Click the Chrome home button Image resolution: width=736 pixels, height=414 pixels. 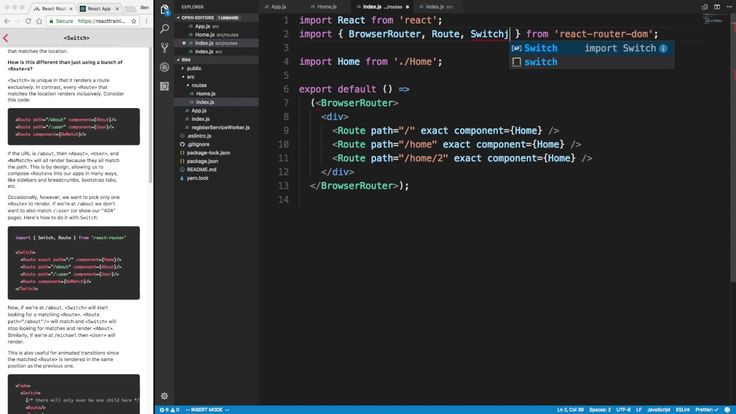[39, 21]
